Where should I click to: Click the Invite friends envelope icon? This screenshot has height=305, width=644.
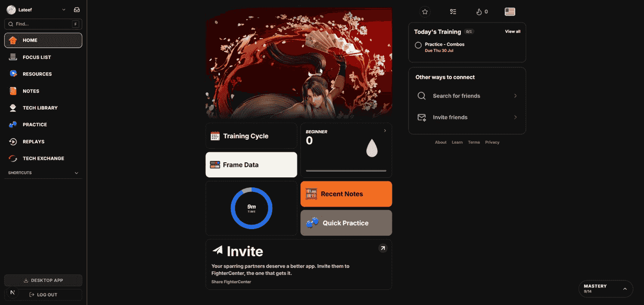tap(422, 118)
